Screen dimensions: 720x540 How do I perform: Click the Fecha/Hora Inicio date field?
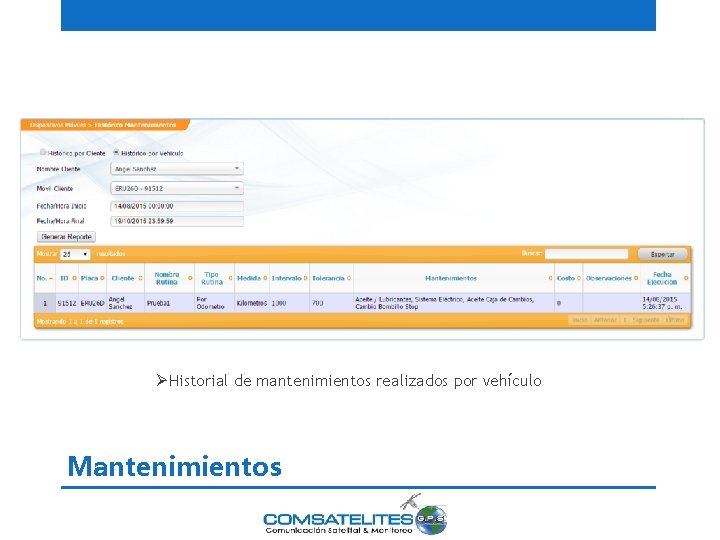coord(177,206)
